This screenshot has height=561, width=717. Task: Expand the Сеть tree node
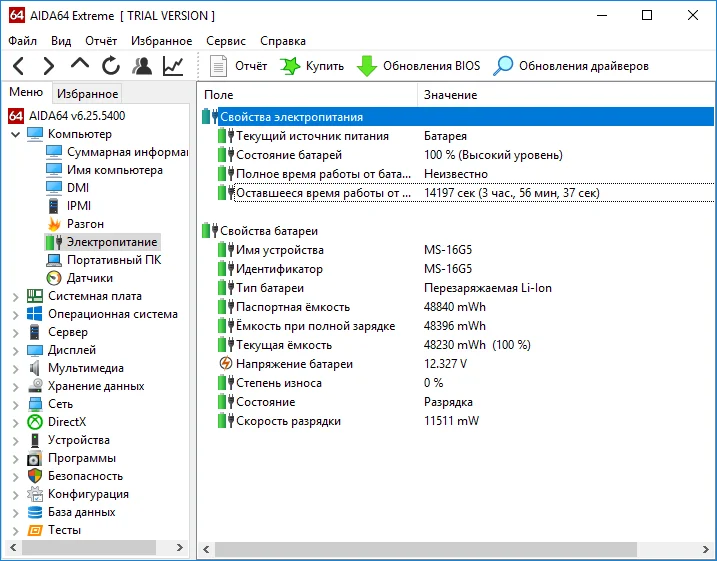(x=16, y=405)
